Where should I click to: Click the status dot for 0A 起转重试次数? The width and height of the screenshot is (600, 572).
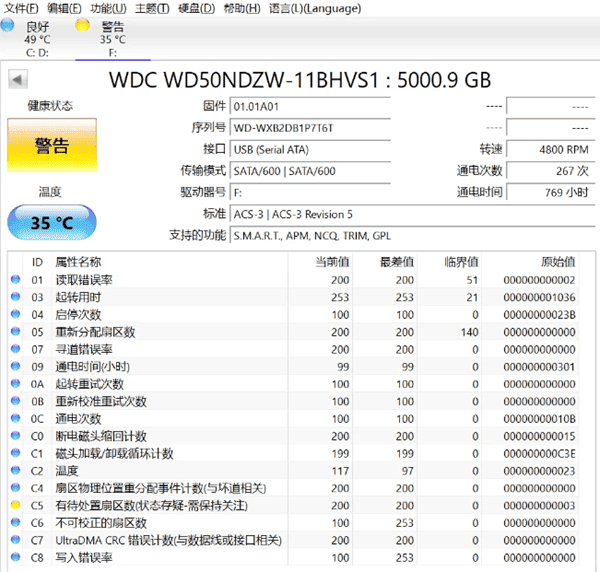pyautogui.click(x=16, y=383)
